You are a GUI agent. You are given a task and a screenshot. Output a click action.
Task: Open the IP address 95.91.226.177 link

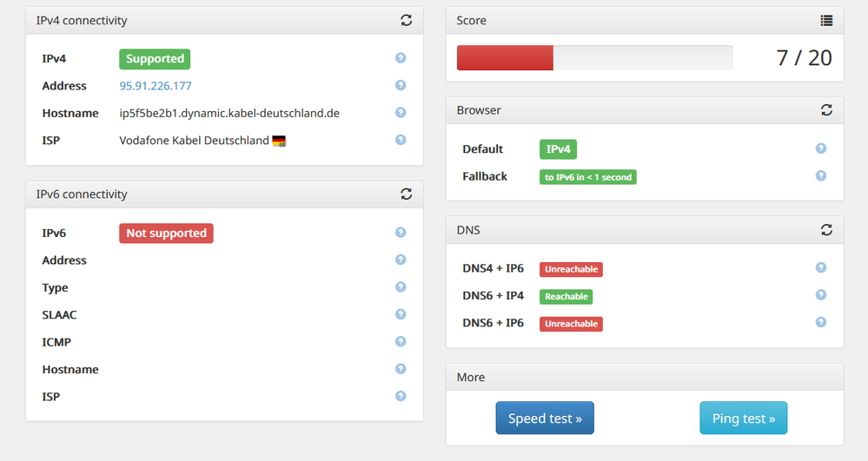click(x=156, y=86)
